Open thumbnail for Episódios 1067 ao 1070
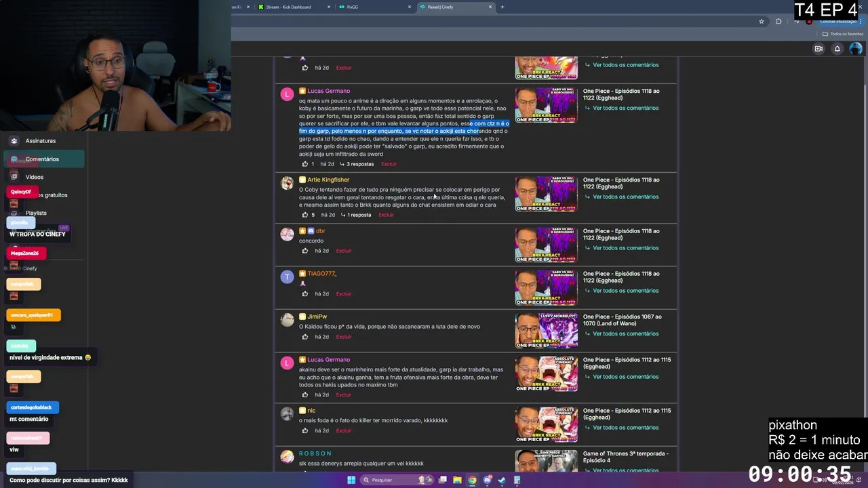The image size is (868, 488). pos(546,331)
